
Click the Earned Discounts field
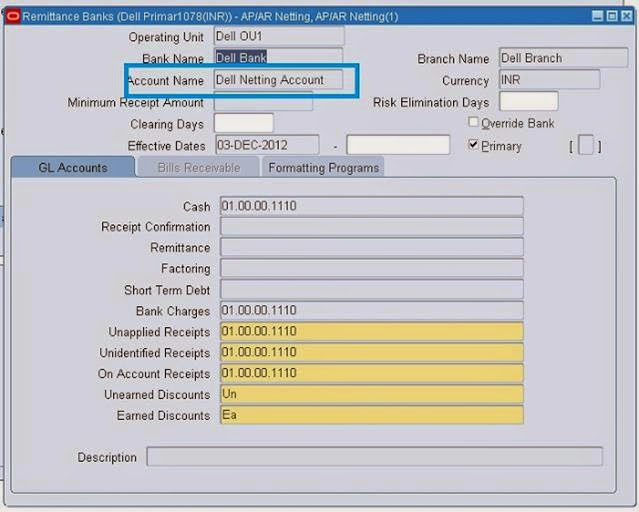(x=372, y=415)
